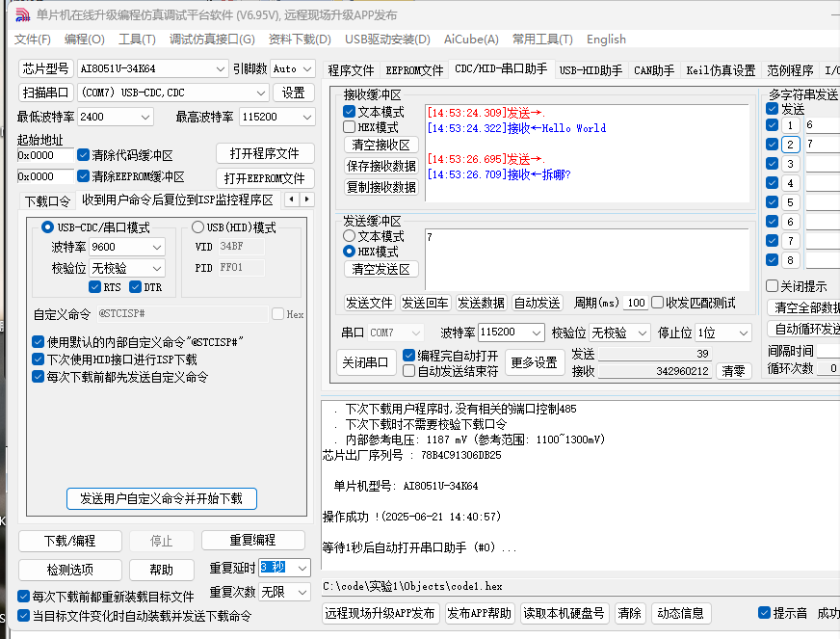Toggle 每次下载前都先发送自定义命令 checkbox

point(38,376)
